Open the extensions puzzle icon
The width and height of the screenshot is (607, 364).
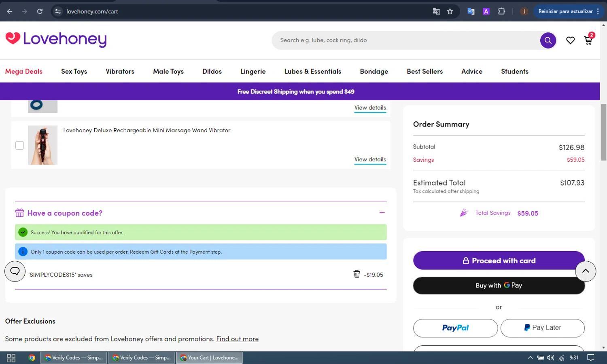pos(501,11)
